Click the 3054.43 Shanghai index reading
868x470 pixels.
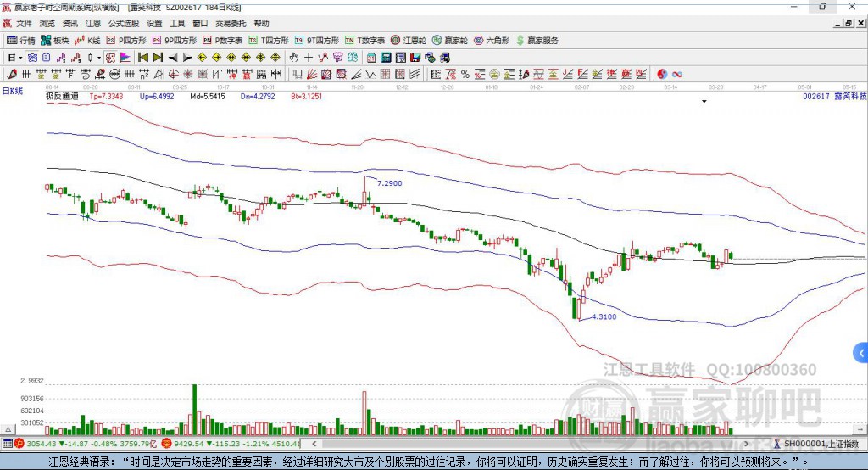coord(42,444)
